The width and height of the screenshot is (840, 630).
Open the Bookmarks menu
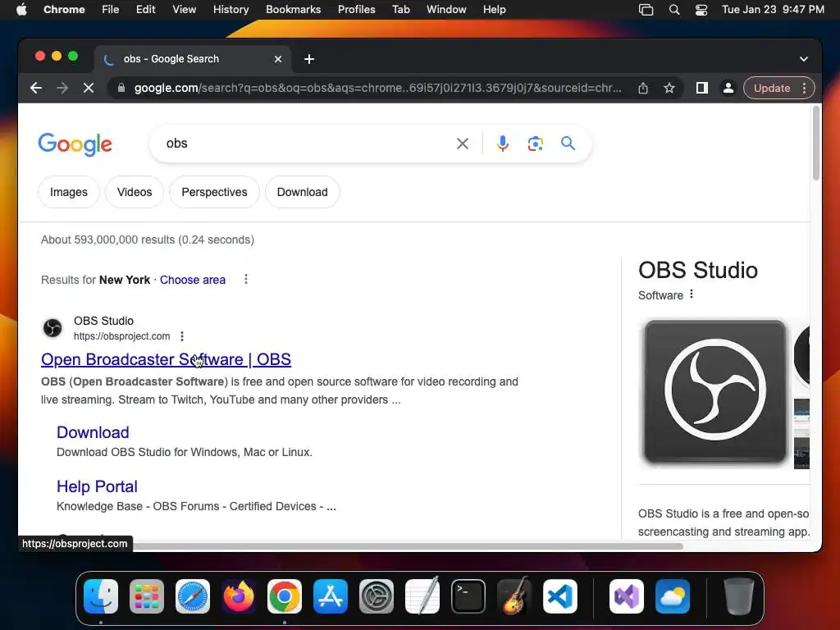tap(293, 10)
